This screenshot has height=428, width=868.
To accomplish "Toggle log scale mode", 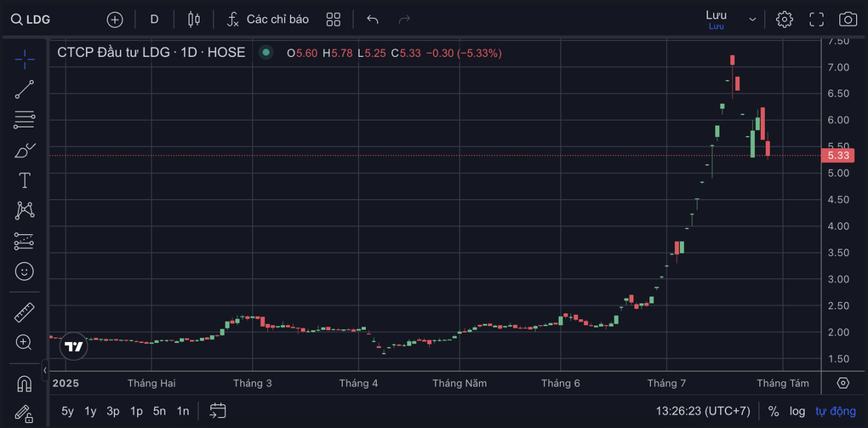I will coord(797,411).
